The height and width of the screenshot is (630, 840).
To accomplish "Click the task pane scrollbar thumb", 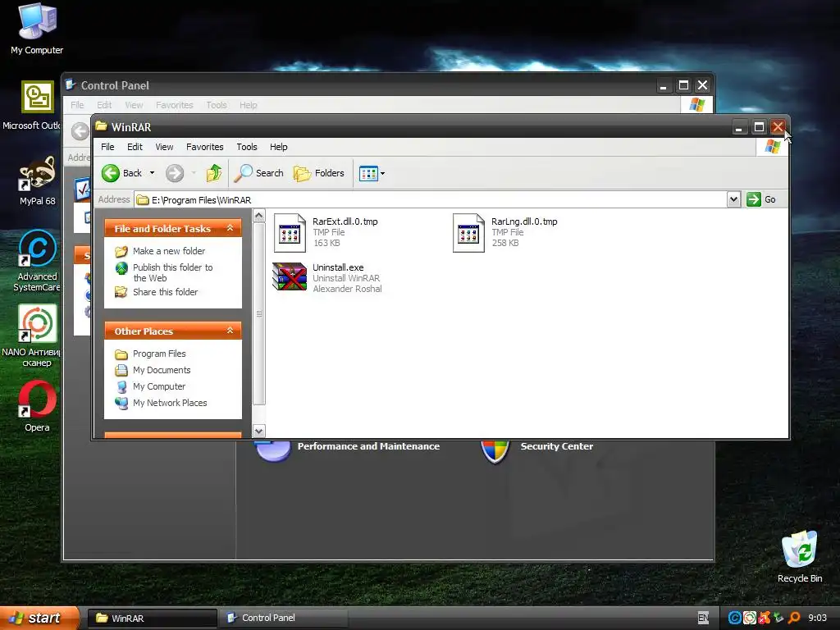I will point(258,314).
